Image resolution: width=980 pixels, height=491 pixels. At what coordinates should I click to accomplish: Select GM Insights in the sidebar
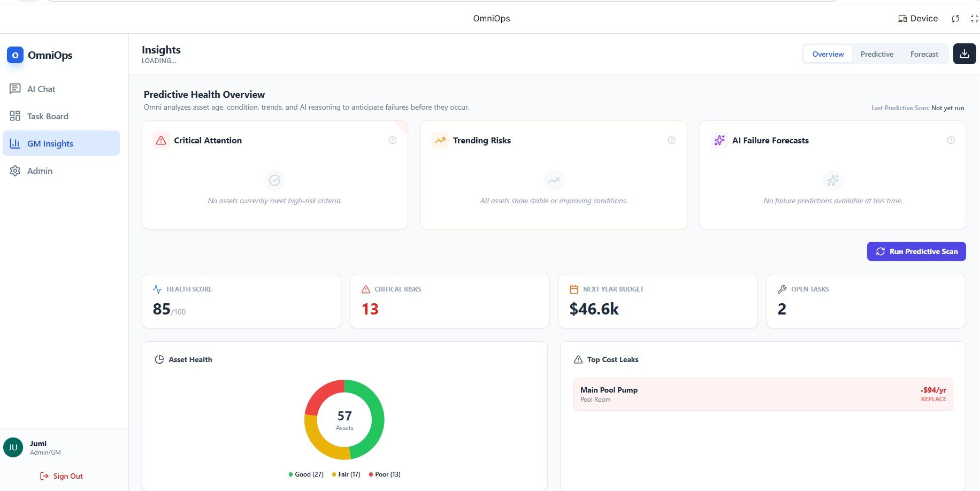click(x=61, y=143)
